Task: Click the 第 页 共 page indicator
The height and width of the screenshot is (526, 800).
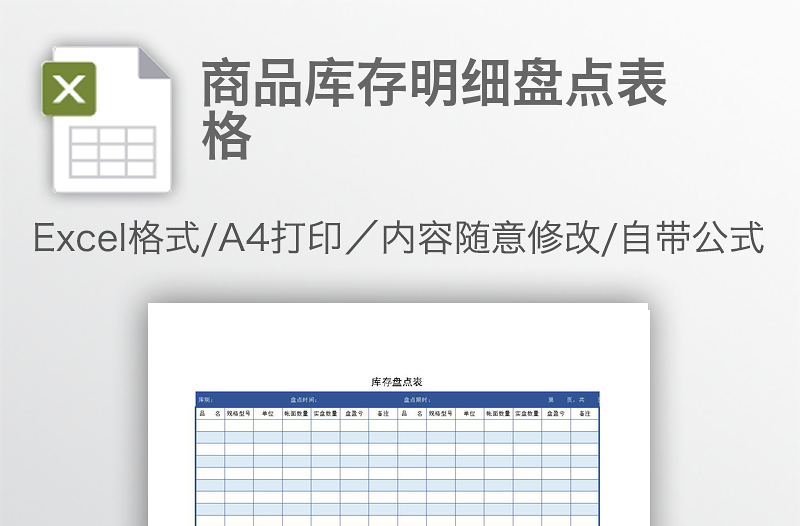Action: pyautogui.click(x=566, y=400)
